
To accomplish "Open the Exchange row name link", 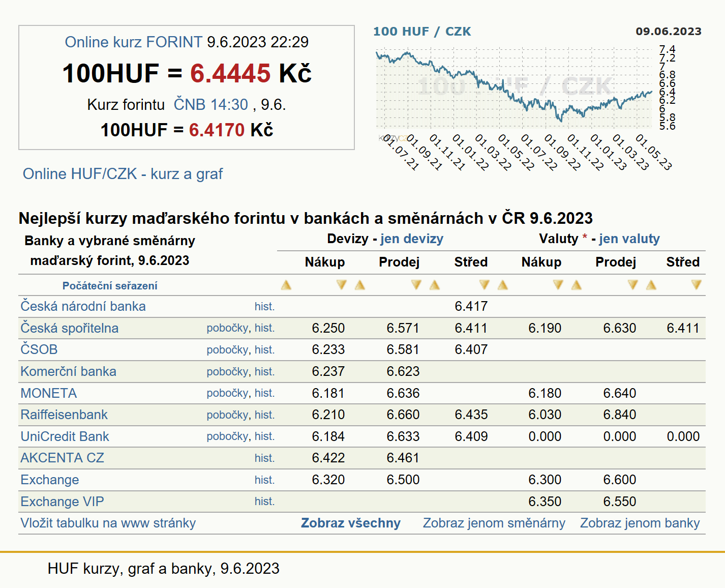I will point(49,480).
